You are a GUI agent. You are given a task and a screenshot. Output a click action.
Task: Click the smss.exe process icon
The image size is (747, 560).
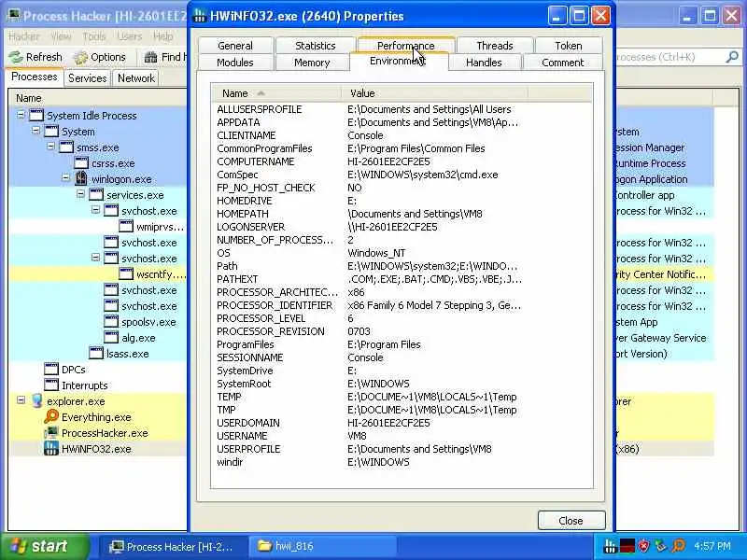66,147
